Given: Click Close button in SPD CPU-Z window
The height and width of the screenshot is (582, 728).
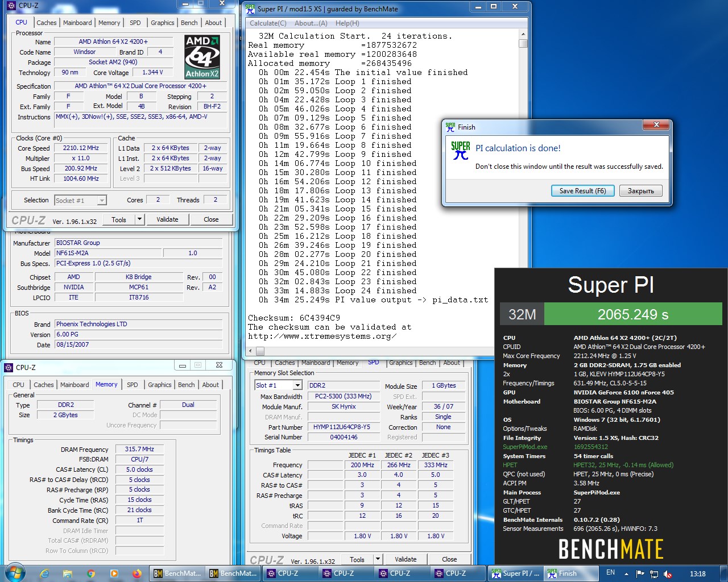Looking at the screenshot, I should pyautogui.click(x=449, y=559).
